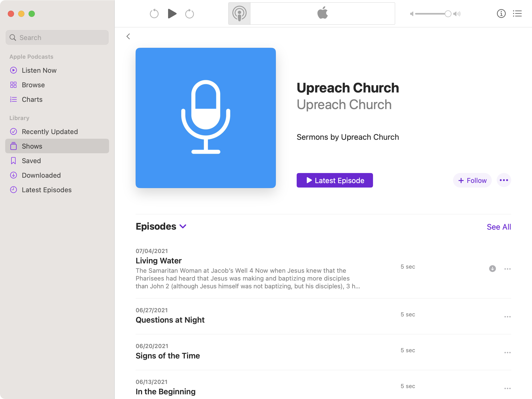Viewport: 532px width, 399px height.
Task: Click the Upreach Church podcast artwork
Action: (206, 118)
